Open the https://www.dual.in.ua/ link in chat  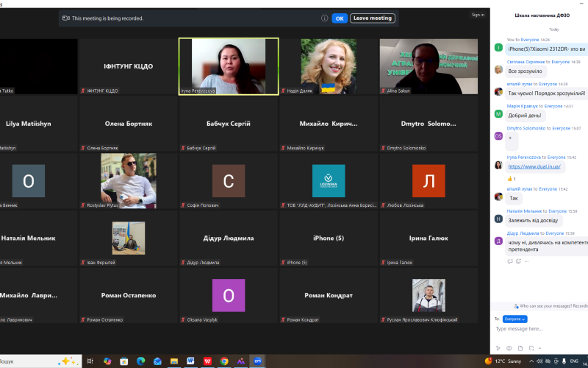(x=534, y=166)
